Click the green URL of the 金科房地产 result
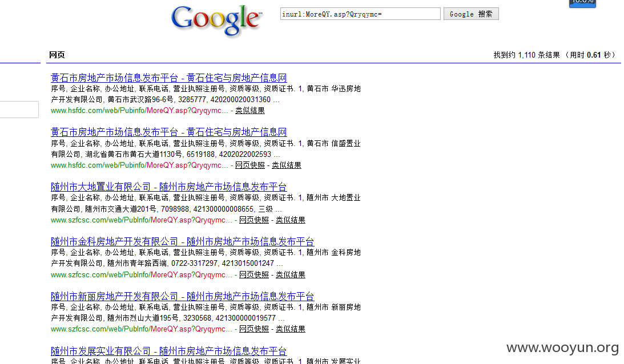 pos(141,275)
